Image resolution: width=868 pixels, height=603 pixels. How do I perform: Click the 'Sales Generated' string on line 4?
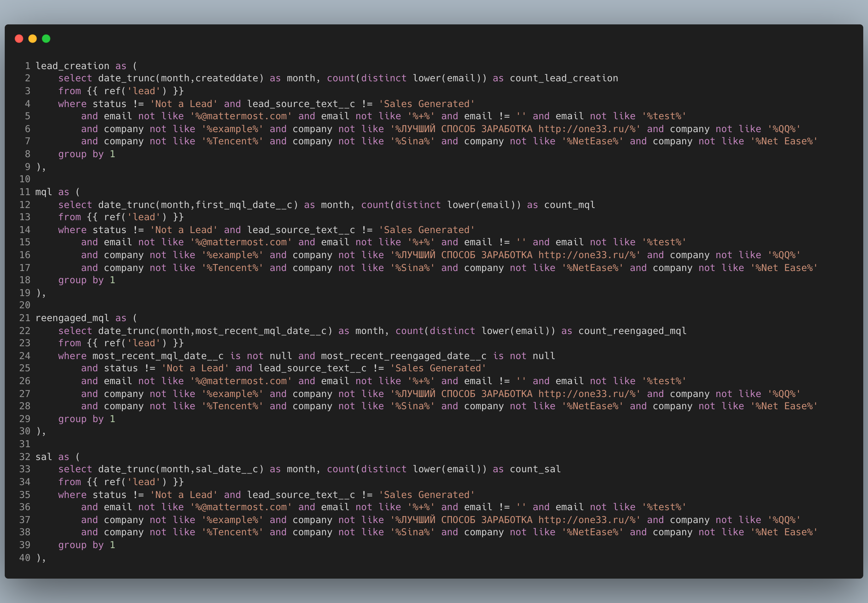point(427,104)
